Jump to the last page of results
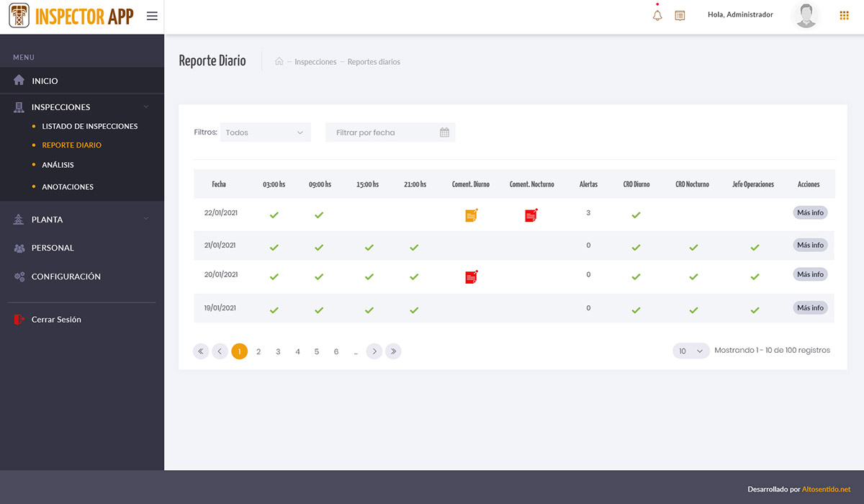Viewport: 864px width, 504px height. (x=392, y=351)
